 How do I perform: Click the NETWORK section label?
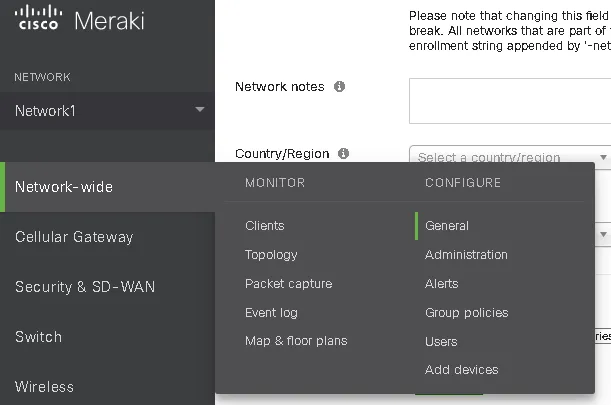pyautogui.click(x=42, y=77)
